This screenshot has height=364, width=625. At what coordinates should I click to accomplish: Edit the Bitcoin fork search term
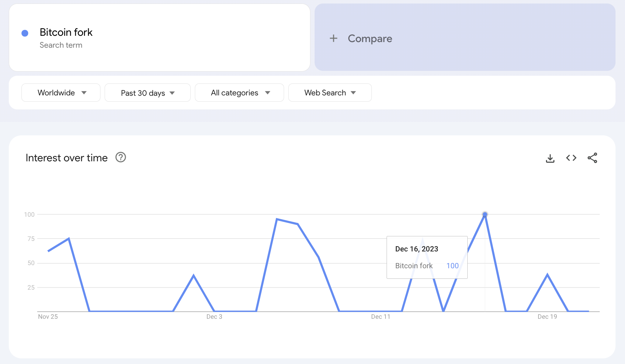[159, 38]
